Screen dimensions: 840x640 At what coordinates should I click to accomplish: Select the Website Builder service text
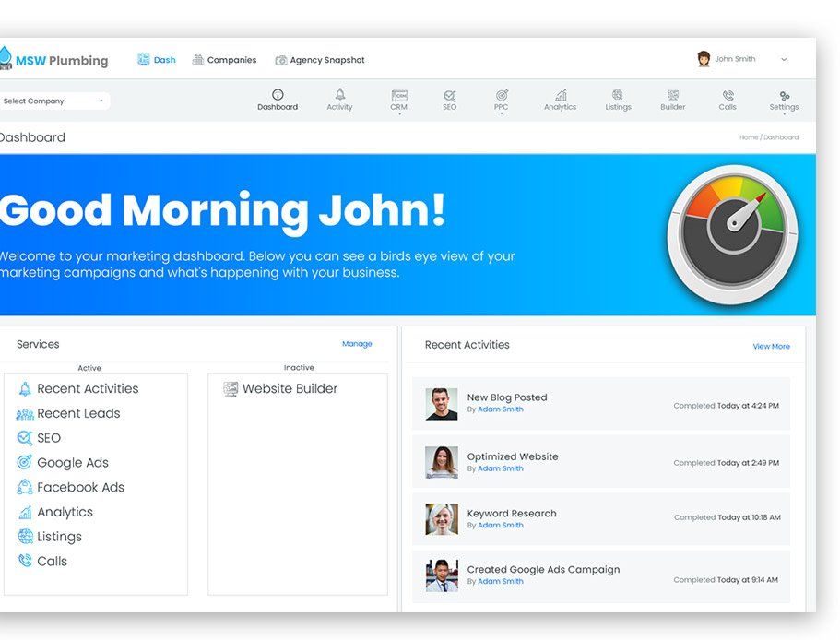click(290, 389)
